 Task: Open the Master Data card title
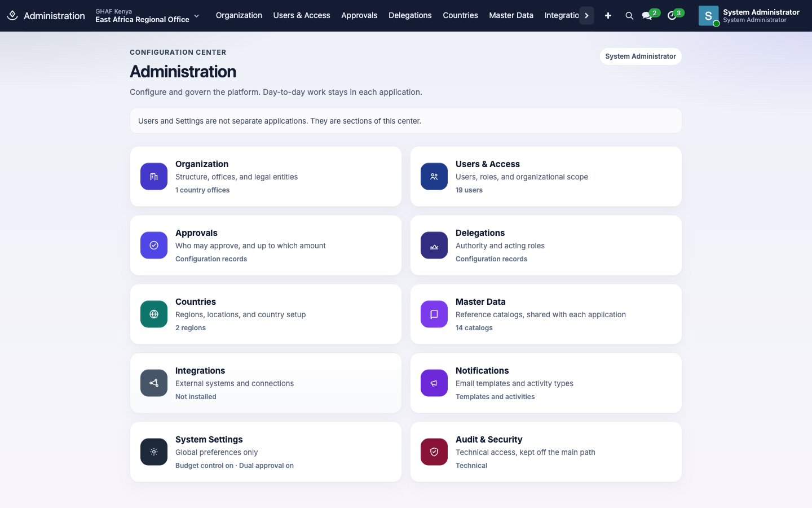(x=480, y=302)
